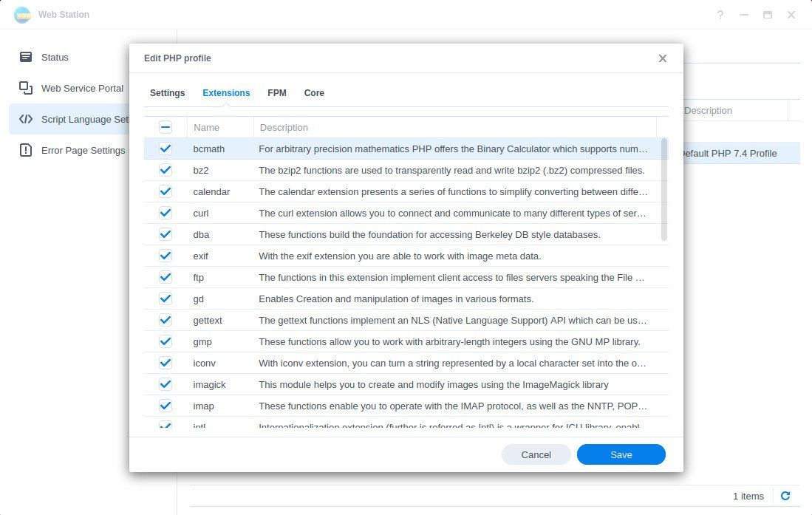Open the Status page in the sidebar
Screen dimensions: 812x515
click(55, 57)
